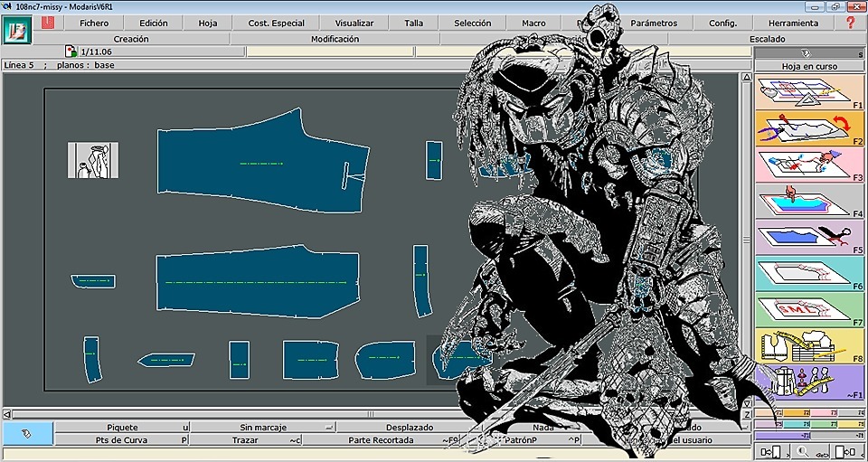Image resolution: width=868 pixels, height=462 pixels.
Task: Open the Fichero menu
Action: (94, 24)
